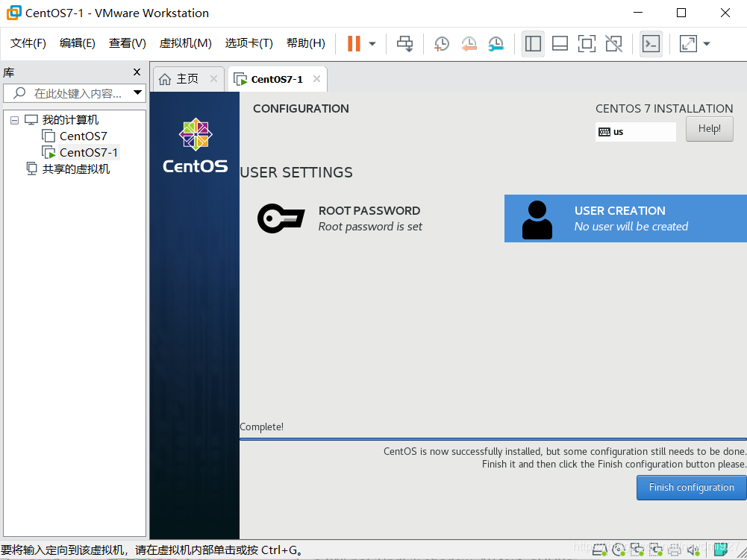Switch to Unity mode
The height and width of the screenshot is (560, 747).
(x=613, y=44)
